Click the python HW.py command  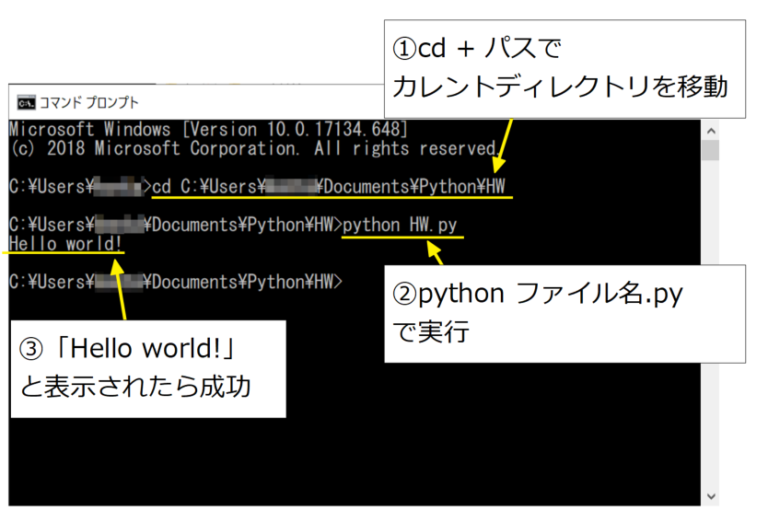click(x=402, y=226)
